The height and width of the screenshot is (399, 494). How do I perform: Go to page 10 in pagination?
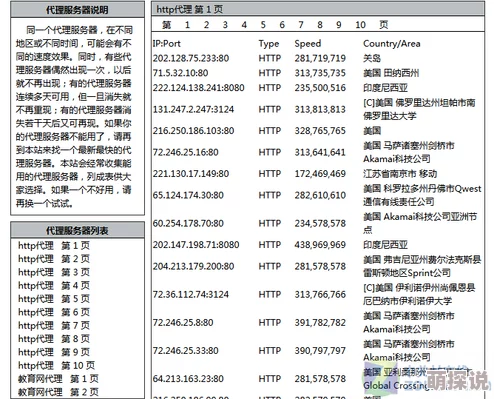pyautogui.click(x=360, y=25)
